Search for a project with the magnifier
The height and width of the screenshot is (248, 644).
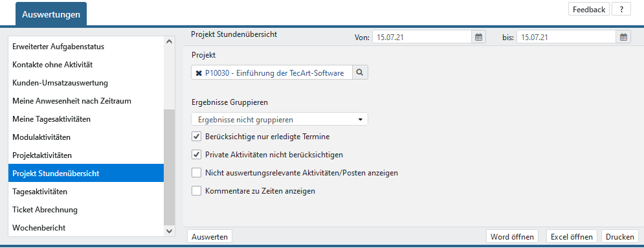(360, 73)
